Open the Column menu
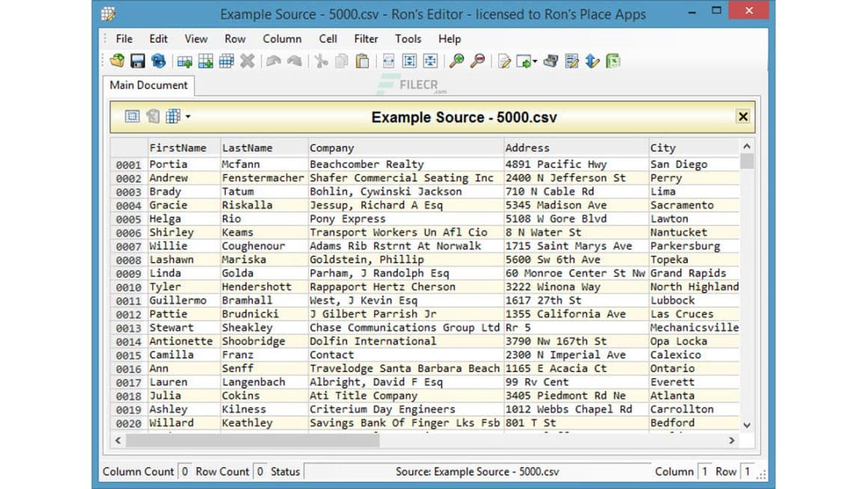The width and height of the screenshot is (868, 489). tap(282, 39)
